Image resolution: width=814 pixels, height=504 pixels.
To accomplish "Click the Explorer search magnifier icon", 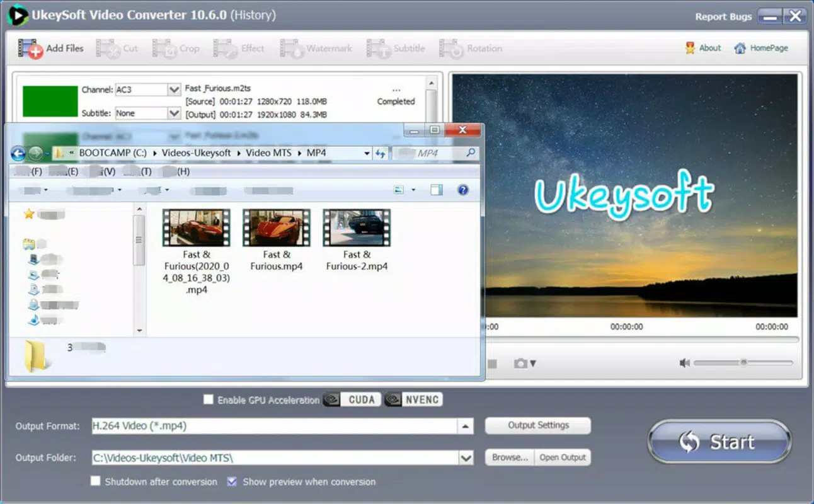I will click(471, 153).
